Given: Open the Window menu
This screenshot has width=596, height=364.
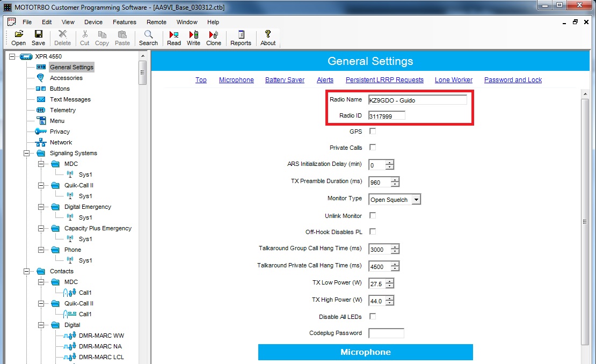Looking at the screenshot, I should pyautogui.click(x=187, y=22).
